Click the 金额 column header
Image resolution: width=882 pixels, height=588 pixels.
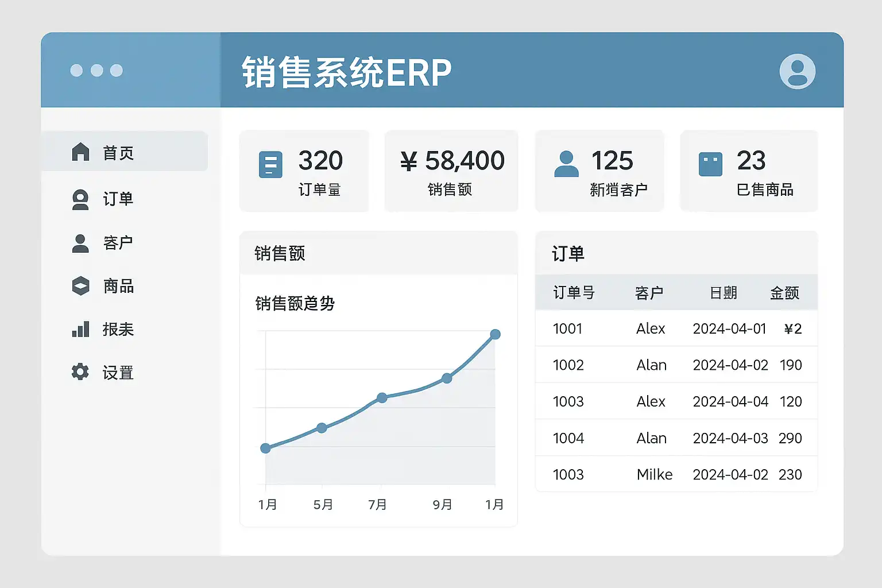tap(784, 293)
